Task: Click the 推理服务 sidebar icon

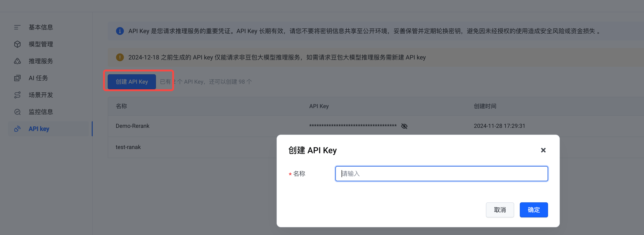Action: pyautogui.click(x=17, y=61)
